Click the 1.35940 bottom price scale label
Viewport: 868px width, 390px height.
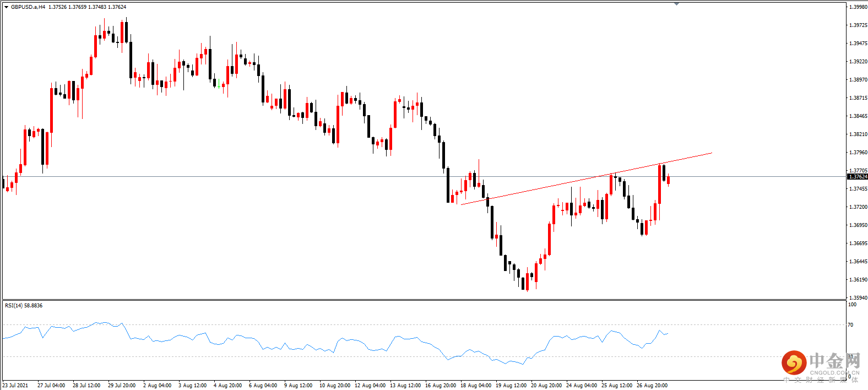858,298
